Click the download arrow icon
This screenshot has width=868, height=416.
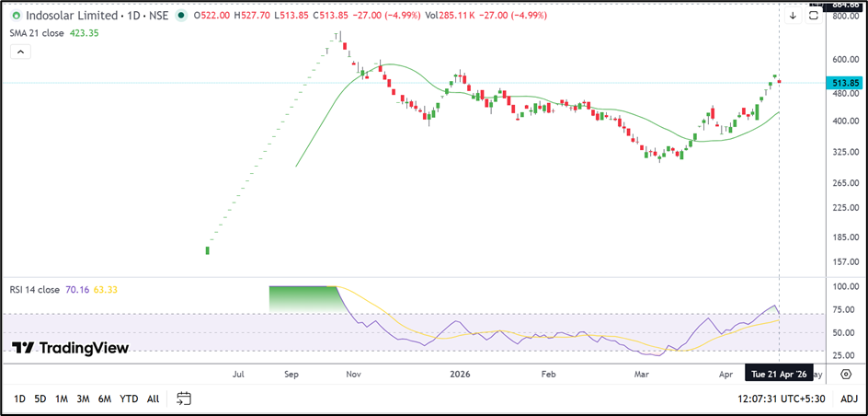[793, 16]
